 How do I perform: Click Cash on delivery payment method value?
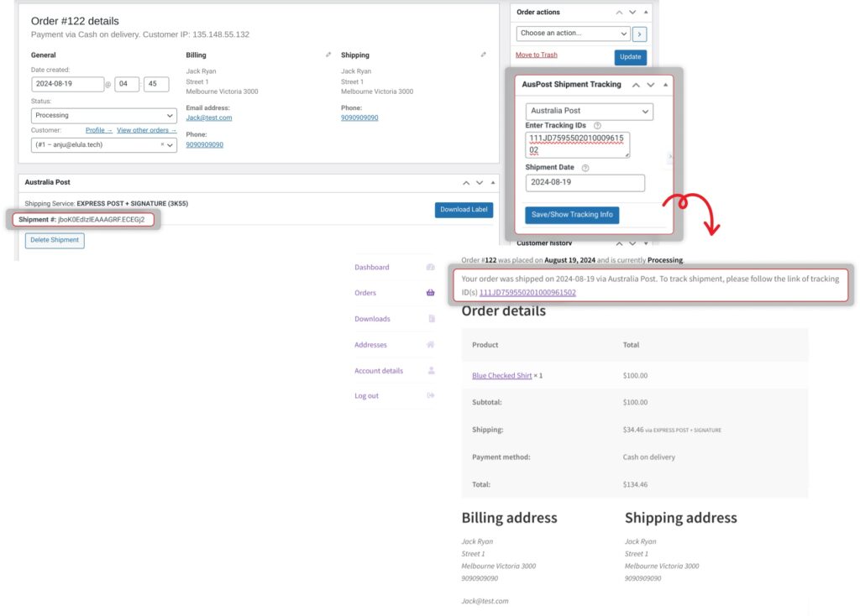(649, 457)
